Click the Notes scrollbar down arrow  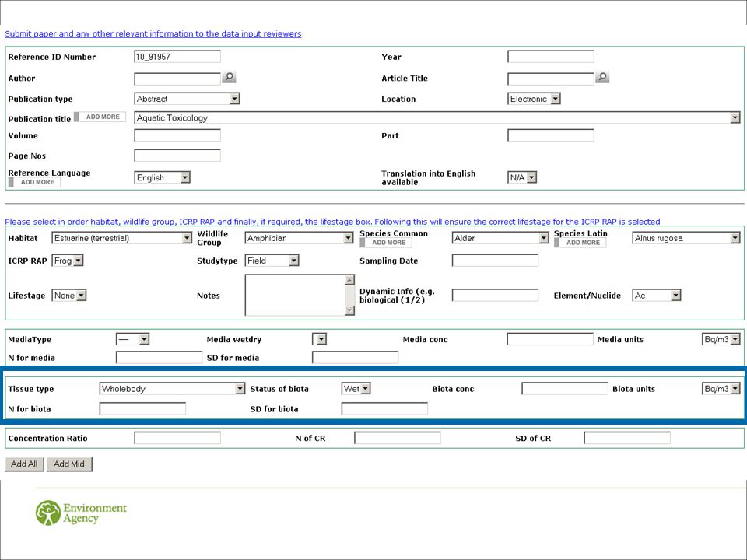click(349, 310)
